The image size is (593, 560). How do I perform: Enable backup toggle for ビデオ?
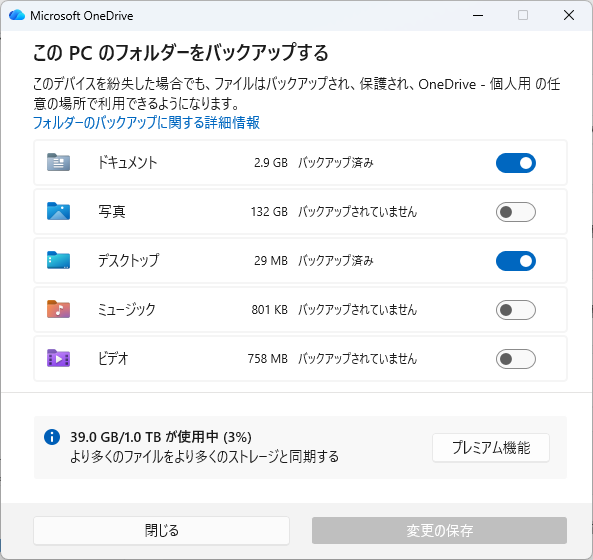tap(515, 359)
